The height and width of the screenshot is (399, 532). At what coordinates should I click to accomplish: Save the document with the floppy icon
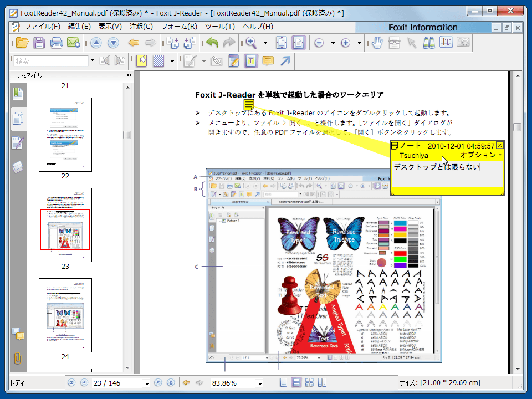point(39,43)
